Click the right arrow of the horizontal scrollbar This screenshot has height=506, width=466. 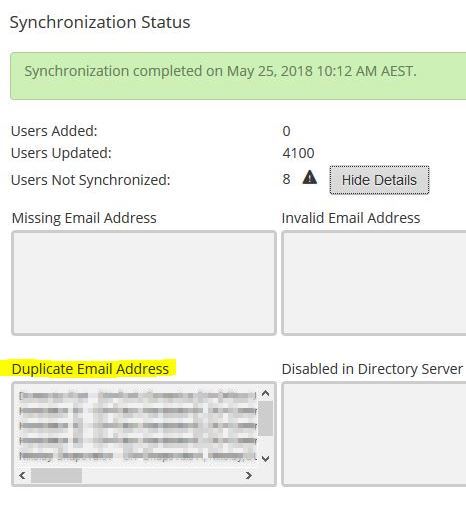point(248,475)
